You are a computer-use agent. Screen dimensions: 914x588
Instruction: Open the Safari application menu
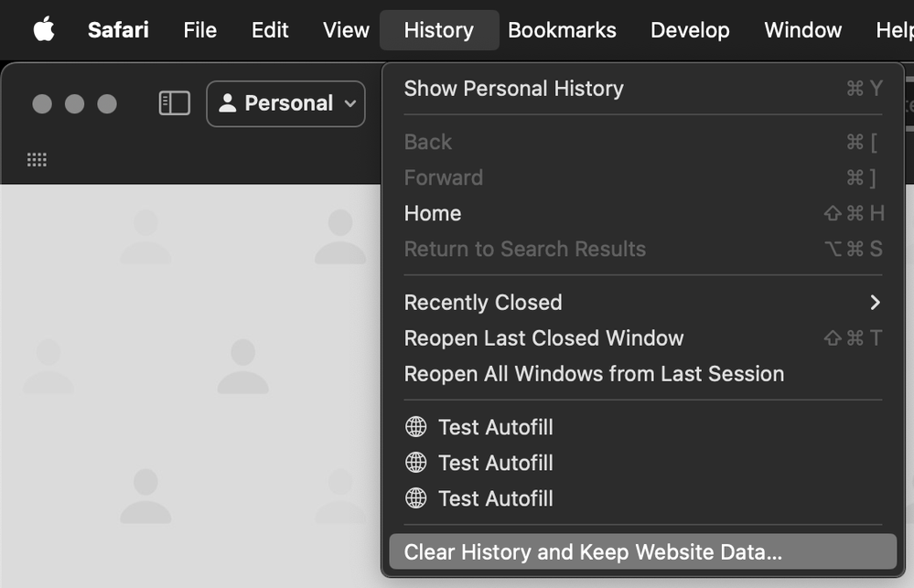pos(118,30)
